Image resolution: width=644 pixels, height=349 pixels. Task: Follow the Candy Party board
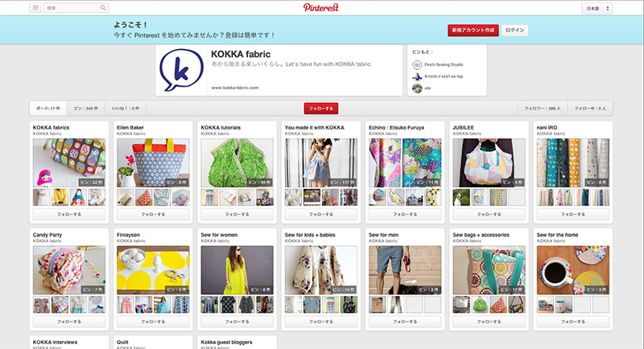pos(69,322)
